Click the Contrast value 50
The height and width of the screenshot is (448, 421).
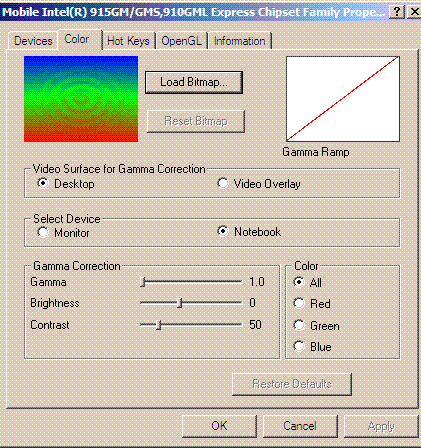(255, 325)
